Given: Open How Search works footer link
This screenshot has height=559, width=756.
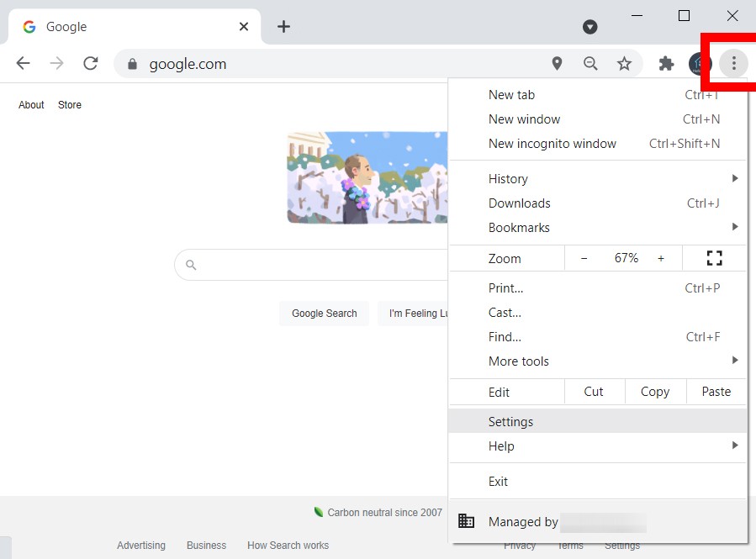Looking at the screenshot, I should [x=288, y=545].
